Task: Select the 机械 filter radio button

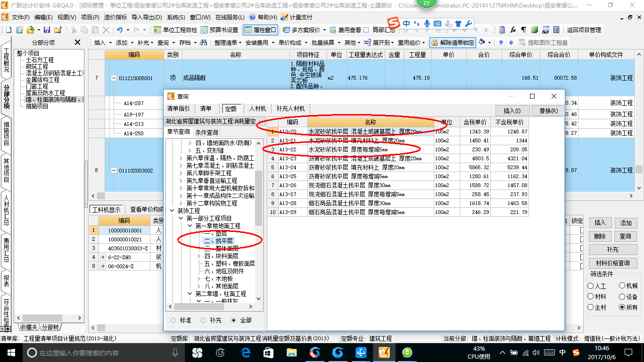Action: tap(622, 286)
